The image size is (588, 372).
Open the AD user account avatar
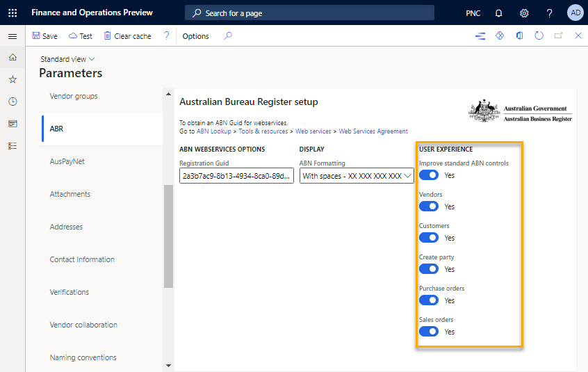tap(575, 13)
